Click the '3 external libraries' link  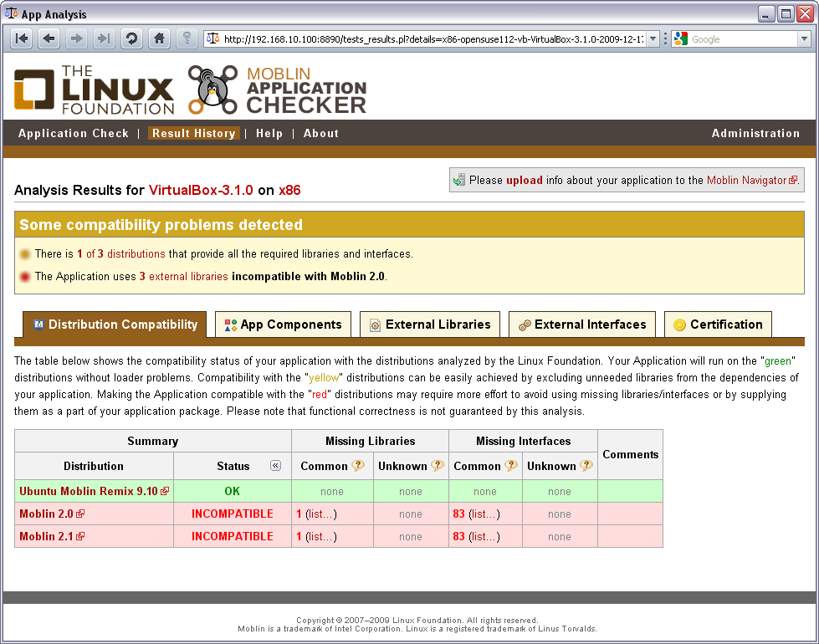coord(183,276)
